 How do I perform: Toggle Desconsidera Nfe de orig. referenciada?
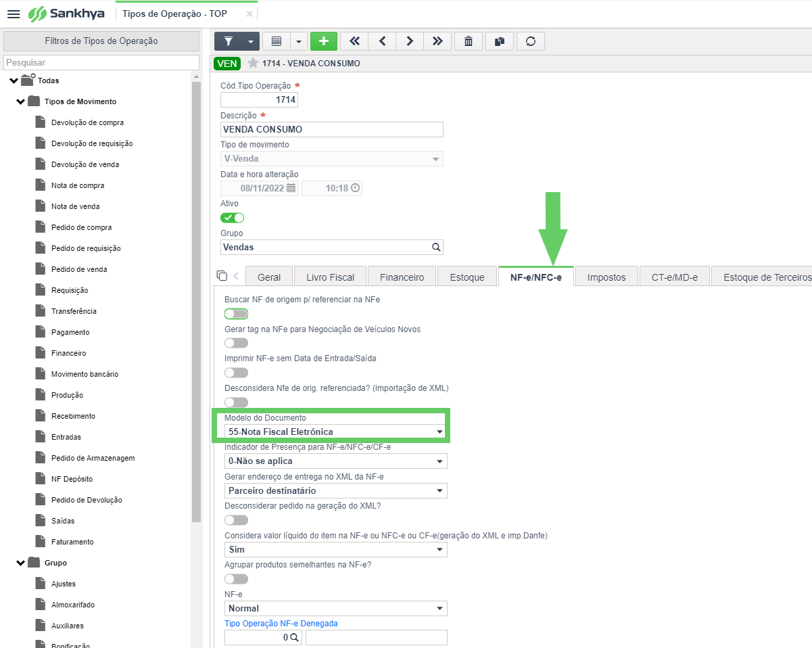tap(237, 402)
